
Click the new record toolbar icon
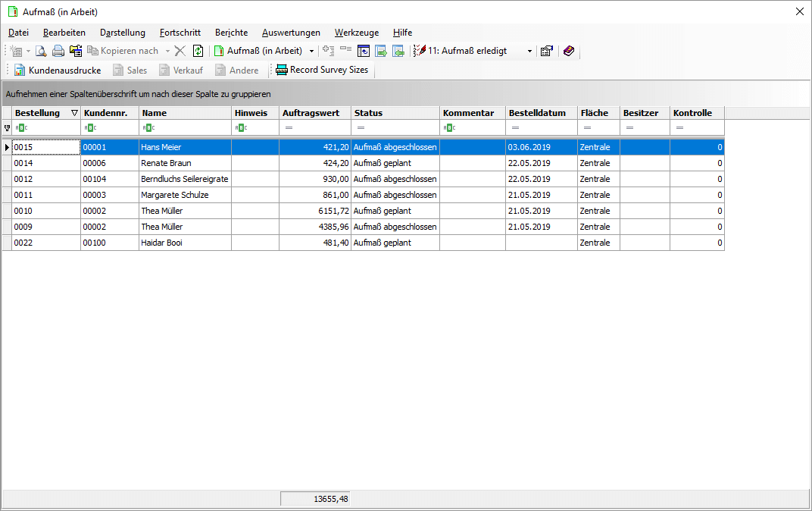click(x=16, y=51)
